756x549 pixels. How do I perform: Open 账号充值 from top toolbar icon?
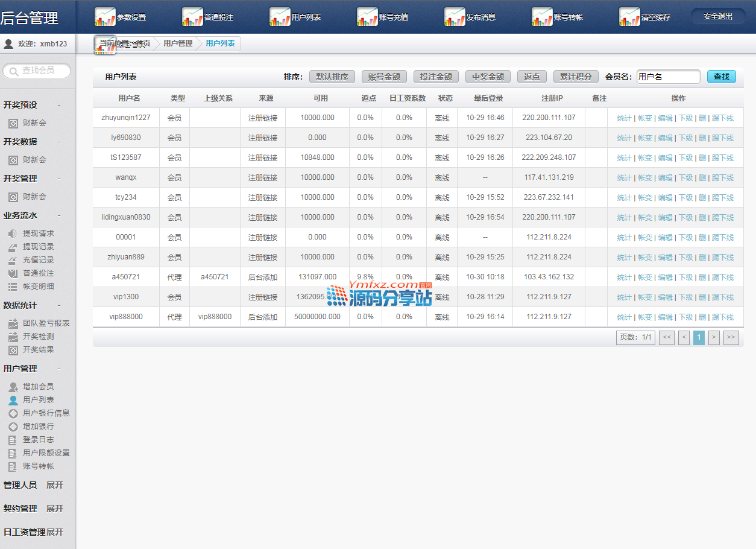click(367, 17)
